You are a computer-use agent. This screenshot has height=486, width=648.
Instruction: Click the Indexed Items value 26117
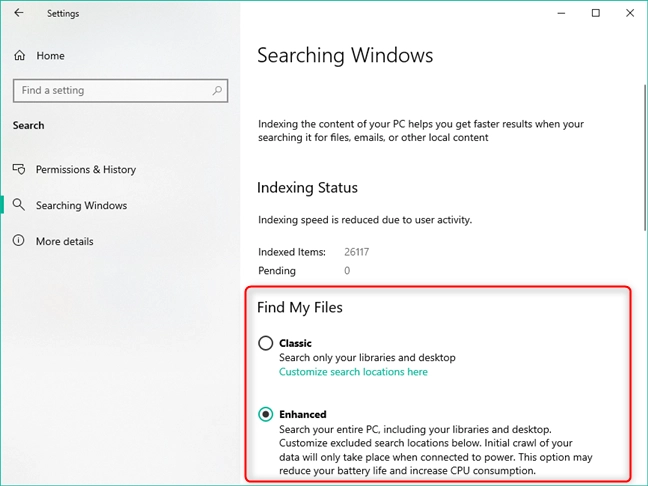[357, 252]
